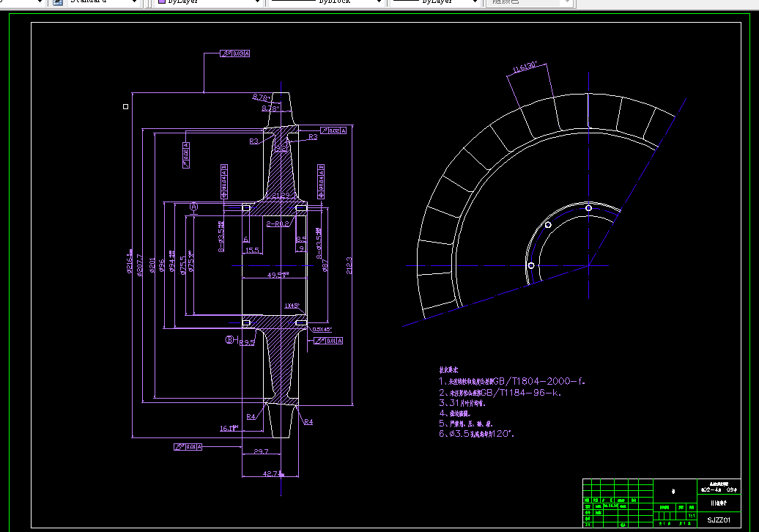759x532 pixels.
Task: Open the Standard text style dropdown
Action: (103, 2)
